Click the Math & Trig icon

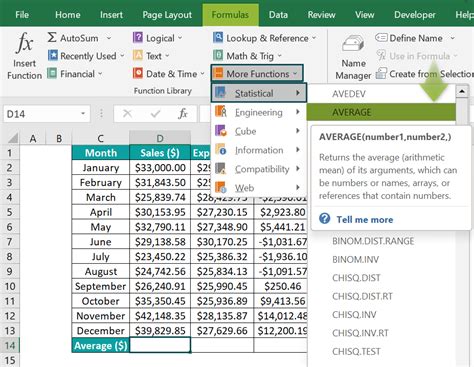coord(218,55)
